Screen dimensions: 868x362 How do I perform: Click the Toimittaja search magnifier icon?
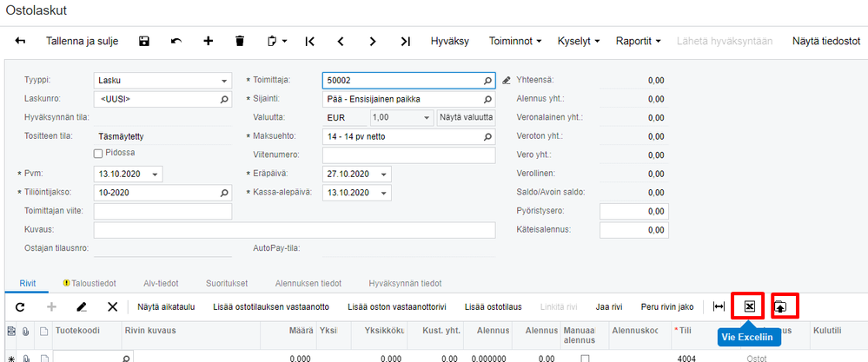(x=487, y=81)
